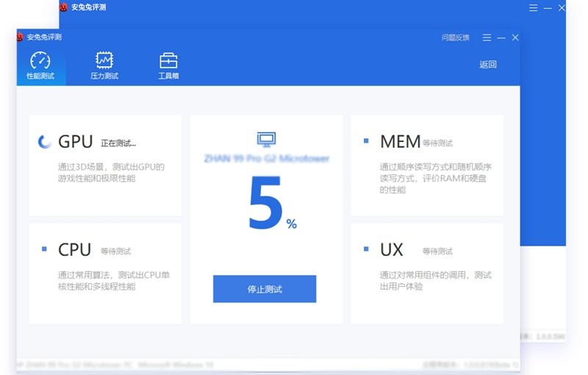Click the front window's app logo icon
Image resolution: width=588 pixels, height=375 pixels.
click(20, 37)
